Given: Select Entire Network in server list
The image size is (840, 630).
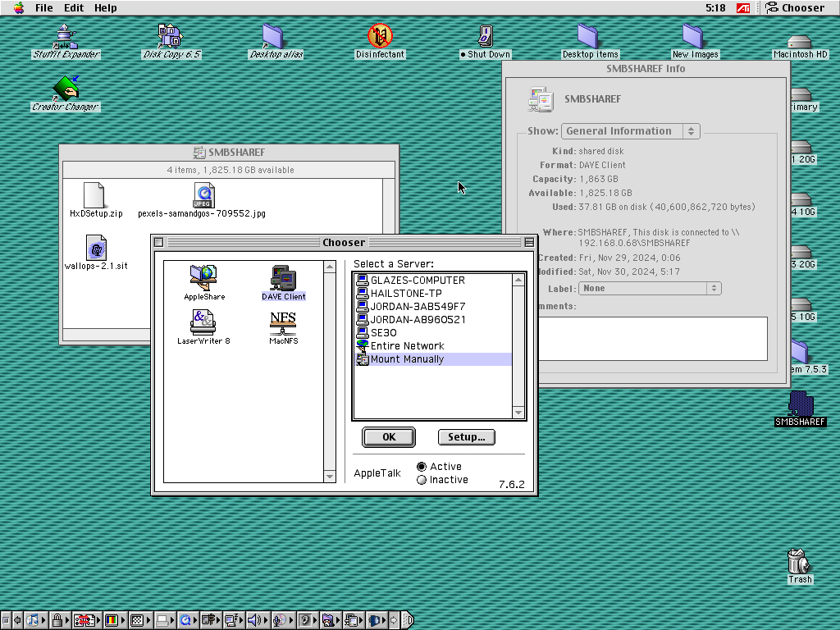Looking at the screenshot, I should (433, 346).
